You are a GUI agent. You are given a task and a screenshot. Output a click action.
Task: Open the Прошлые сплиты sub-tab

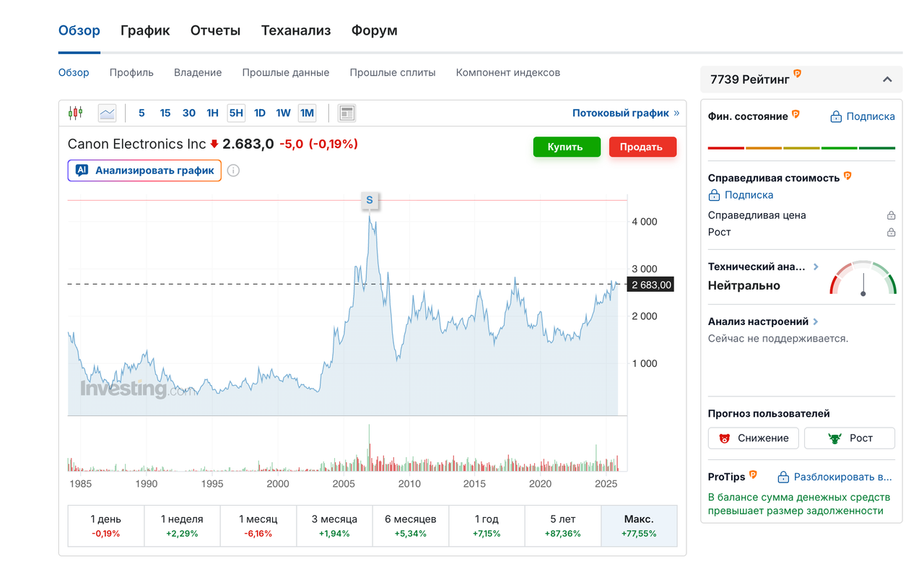pos(393,72)
